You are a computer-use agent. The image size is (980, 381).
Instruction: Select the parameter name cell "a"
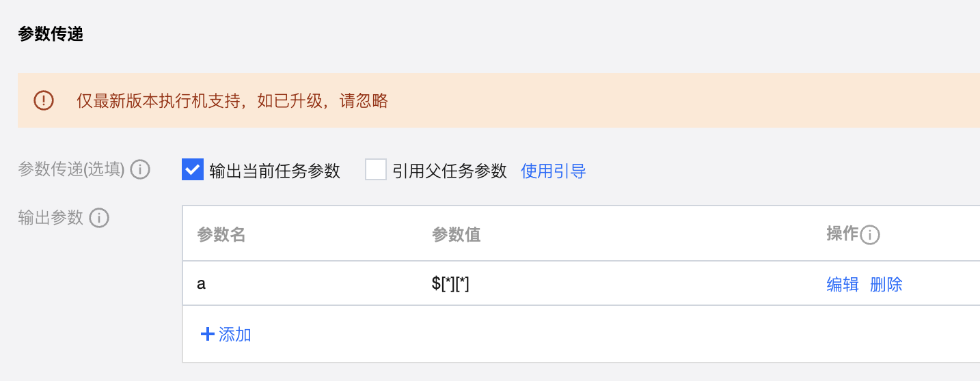pyautogui.click(x=202, y=284)
